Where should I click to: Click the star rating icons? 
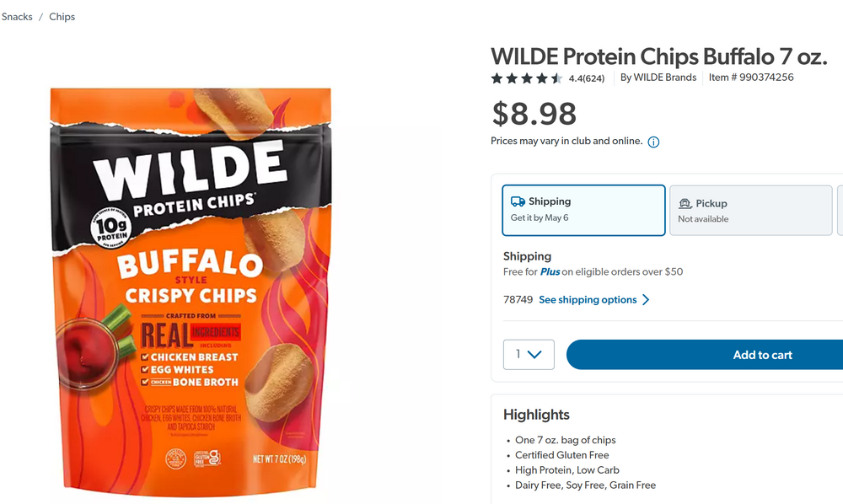527,78
